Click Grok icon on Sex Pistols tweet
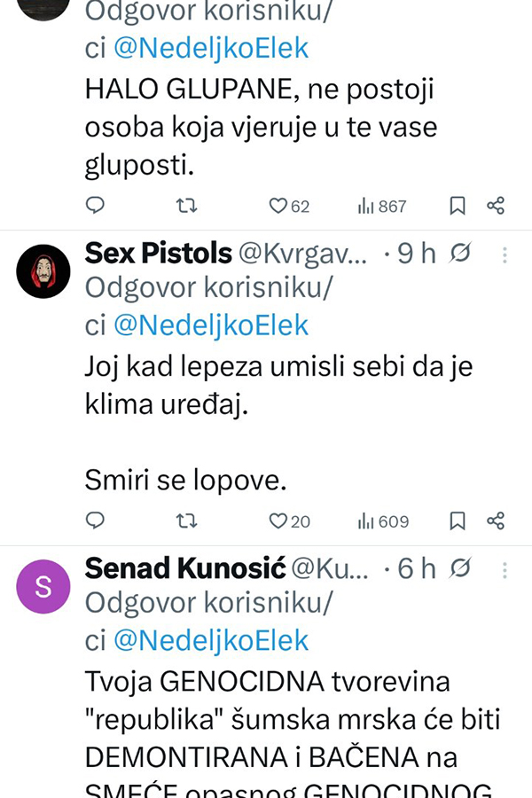This screenshot has height=798, width=532. 459,254
